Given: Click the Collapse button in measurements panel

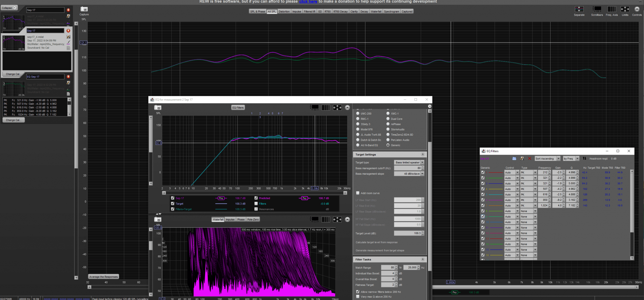Looking at the screenshot, I should (x=9, y=8).
